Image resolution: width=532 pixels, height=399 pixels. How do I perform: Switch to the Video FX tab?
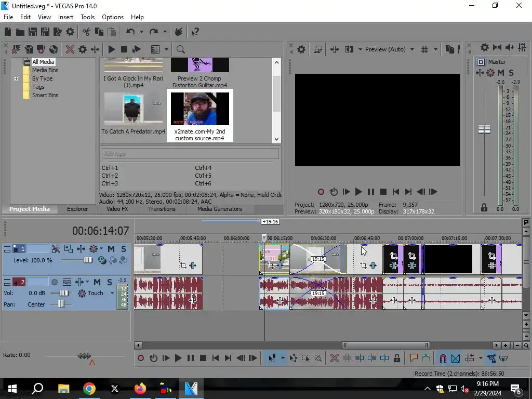(117, 209)
